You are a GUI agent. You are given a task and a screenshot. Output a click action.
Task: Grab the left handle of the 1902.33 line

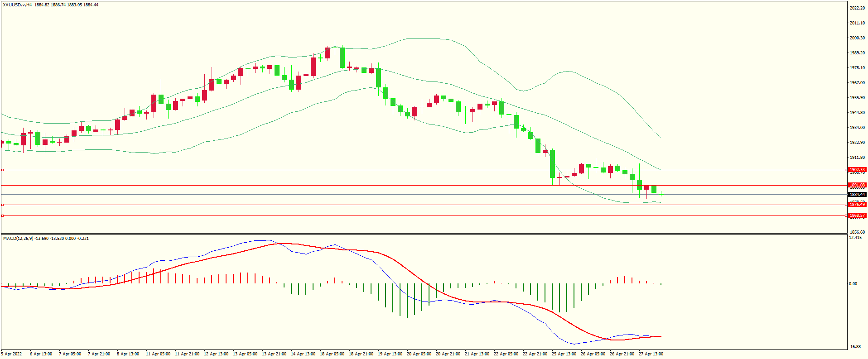click(x=2, y=170)
